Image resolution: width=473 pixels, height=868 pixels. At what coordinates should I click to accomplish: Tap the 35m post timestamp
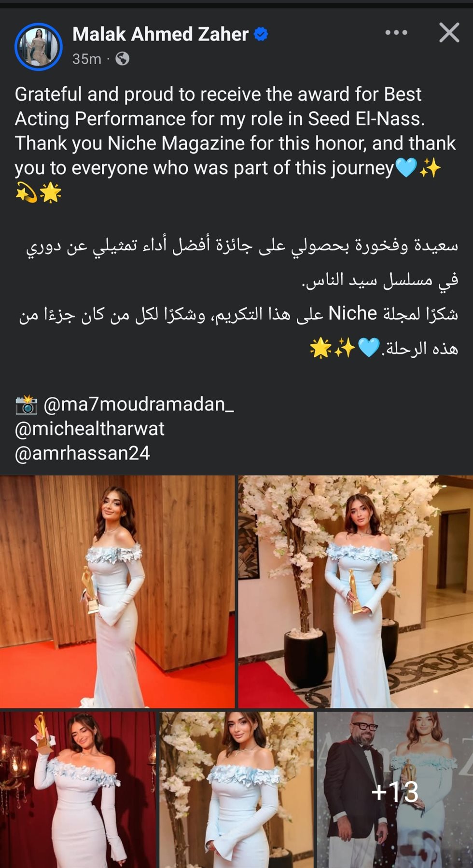[x=87, y=59]
